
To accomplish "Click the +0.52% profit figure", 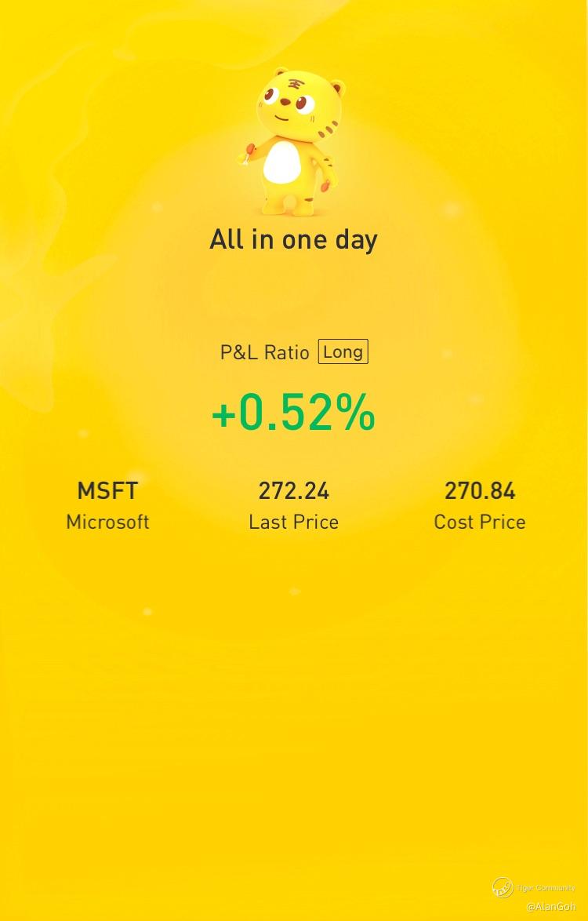I will (293, 413).
